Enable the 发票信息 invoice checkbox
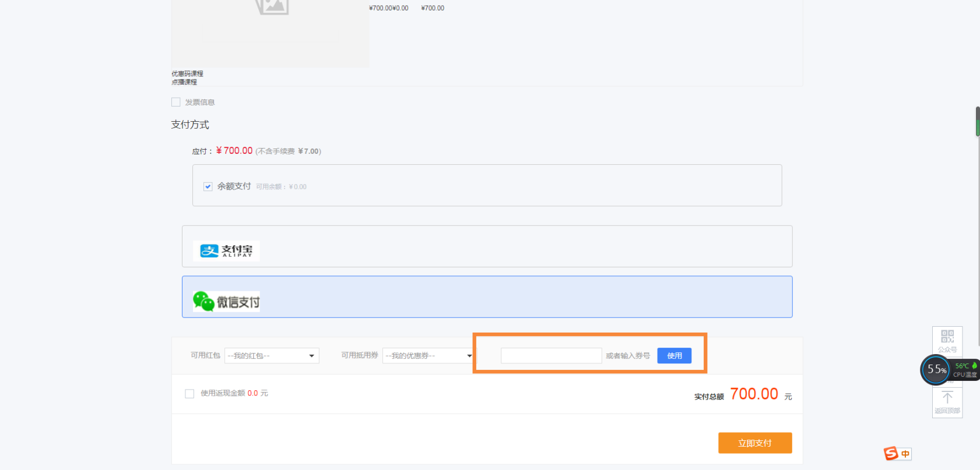 (x=176, y=102)
